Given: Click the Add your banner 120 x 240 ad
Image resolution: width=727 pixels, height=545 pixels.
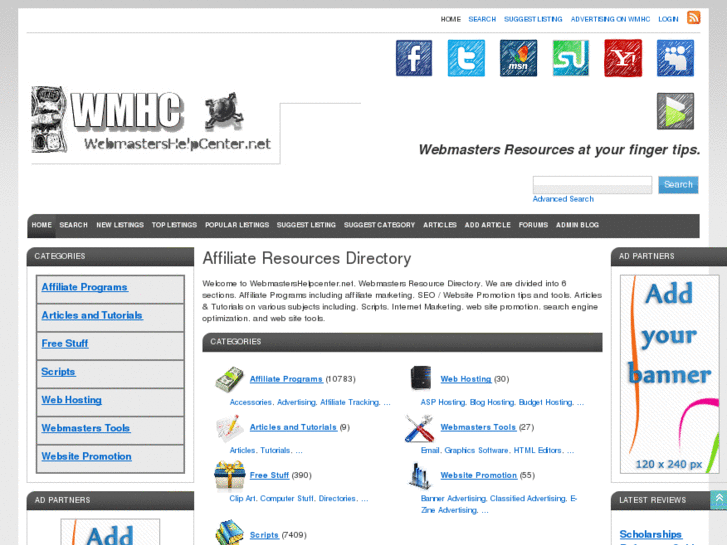Looking at the screenshot, I should (x=670, y=374).
